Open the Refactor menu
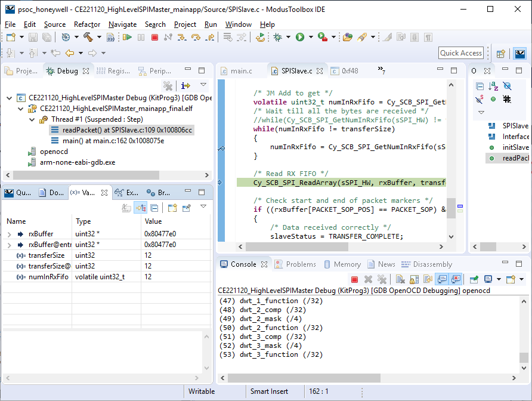 [87, 24]
